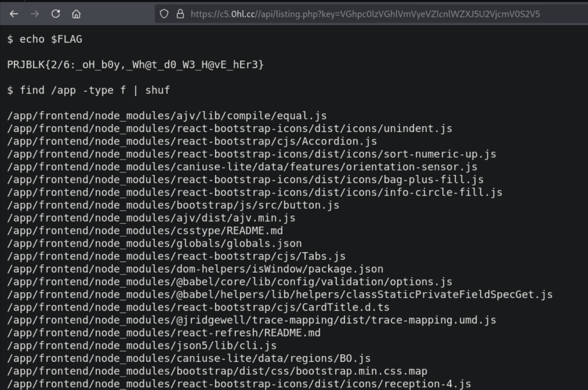The image size is (588, 390).
Task: Click the ajv/lib/compile/equal.js path
Action: (x=167, y=116)
